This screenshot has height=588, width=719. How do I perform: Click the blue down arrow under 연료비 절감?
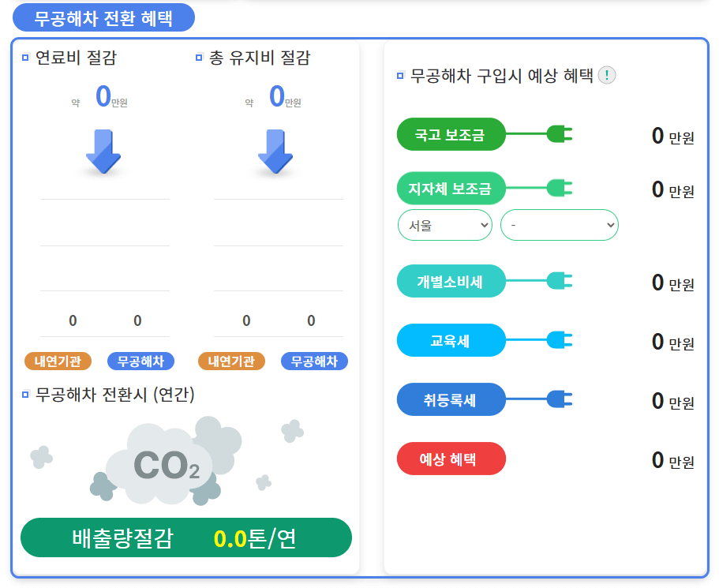point(103,154)
